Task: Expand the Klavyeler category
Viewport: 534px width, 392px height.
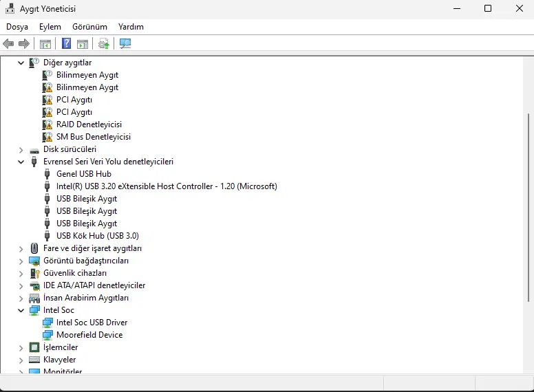Action: click(x=21, y=360)
